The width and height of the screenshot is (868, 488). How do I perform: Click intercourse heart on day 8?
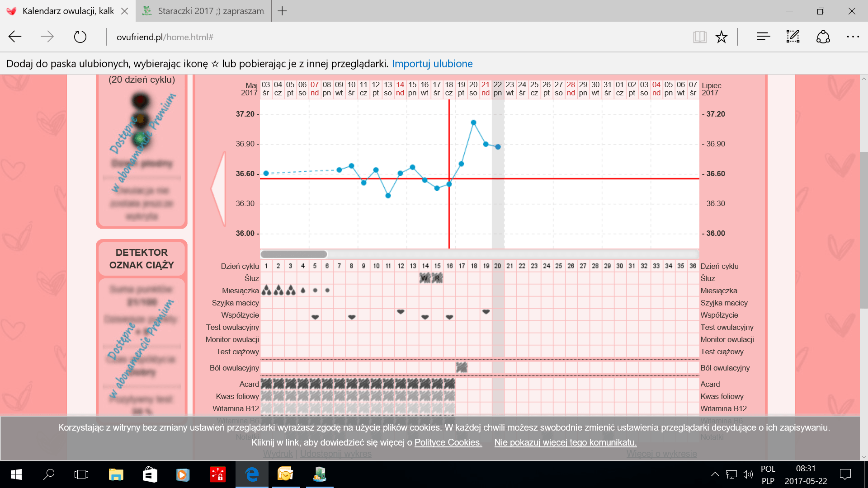tap(352, 317)
